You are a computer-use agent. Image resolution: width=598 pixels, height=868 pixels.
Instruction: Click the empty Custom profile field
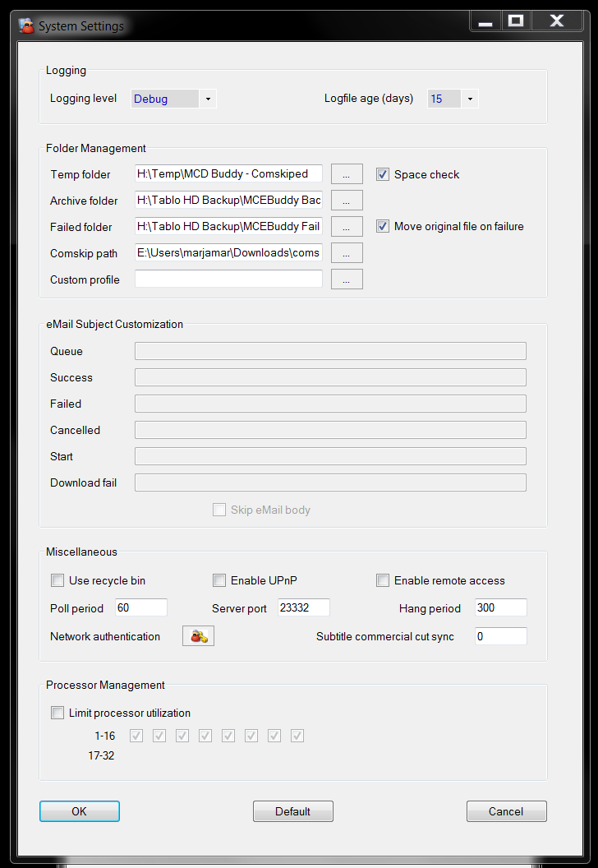[228, 279]
